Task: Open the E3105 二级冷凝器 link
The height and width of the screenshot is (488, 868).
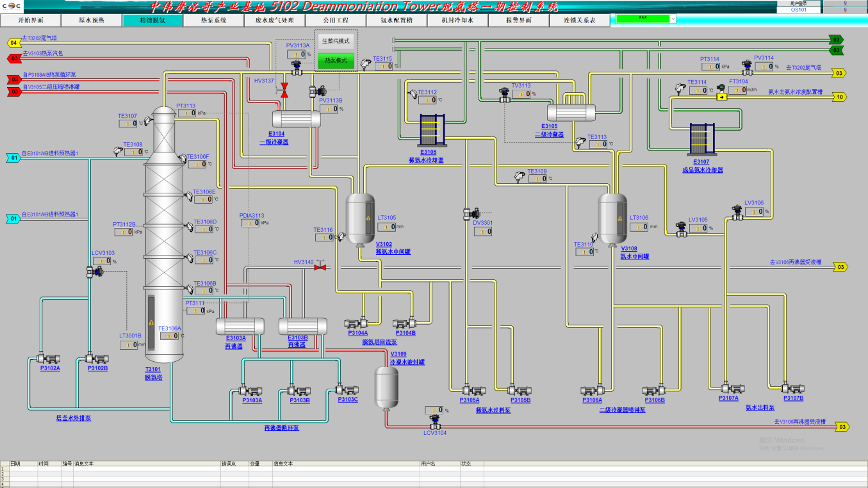Action: click(549, 131)
